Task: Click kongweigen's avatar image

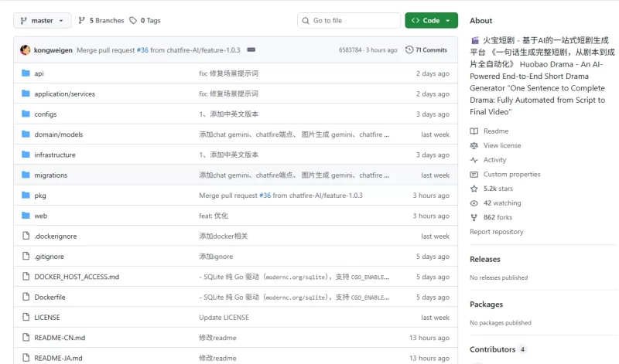Action: 26,50
